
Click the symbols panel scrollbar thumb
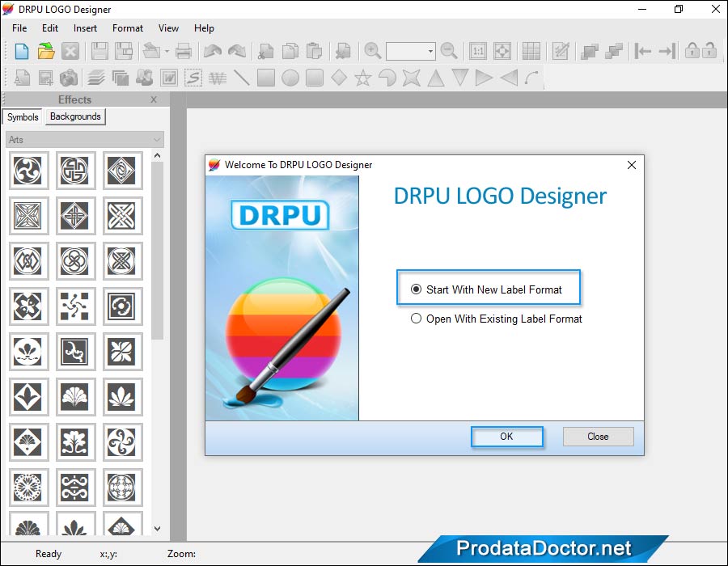point(158,251)
